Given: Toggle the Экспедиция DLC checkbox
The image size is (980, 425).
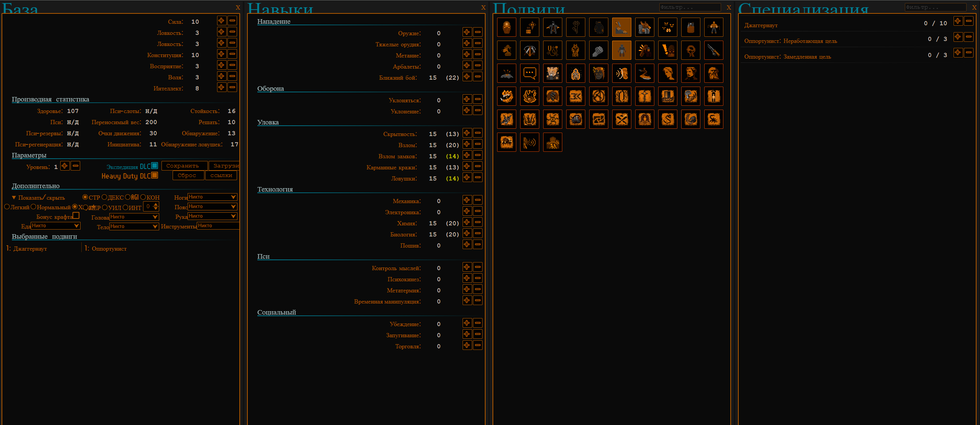Looking at the screenshot, I should pyautogui.click(x=155, y=166).
